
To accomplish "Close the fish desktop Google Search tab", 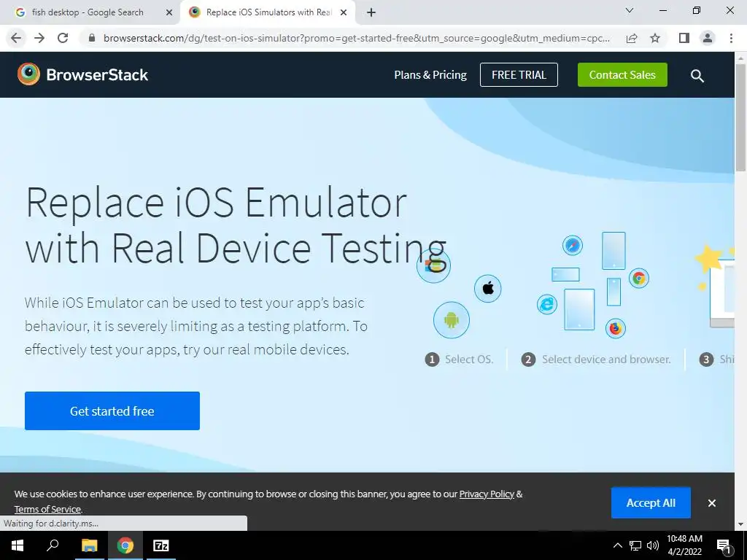I will 169,12.
